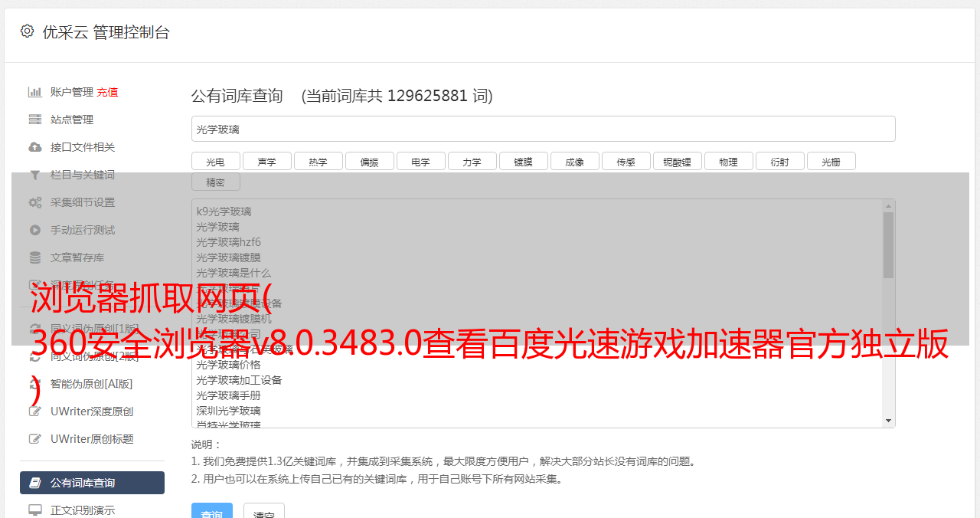980x518 pixels.
Task: Select the 成像 tag button
Action: [575, 161]
